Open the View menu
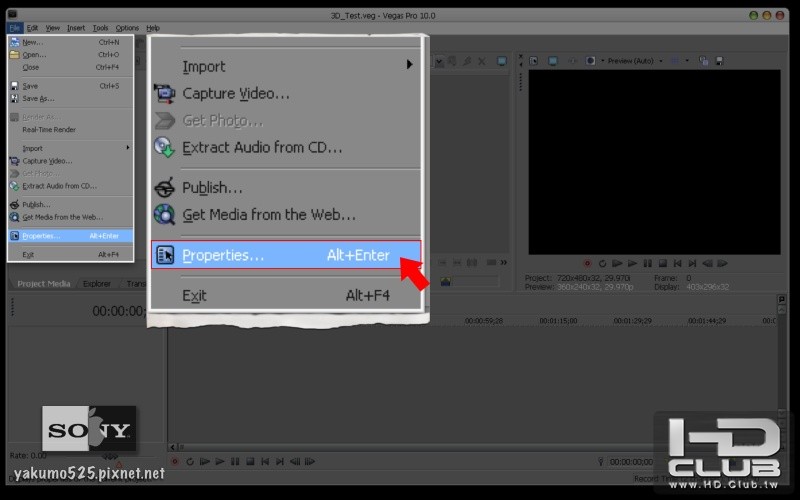Image resolution: width=800 pixels, height=500 pixels. [53, 28]
